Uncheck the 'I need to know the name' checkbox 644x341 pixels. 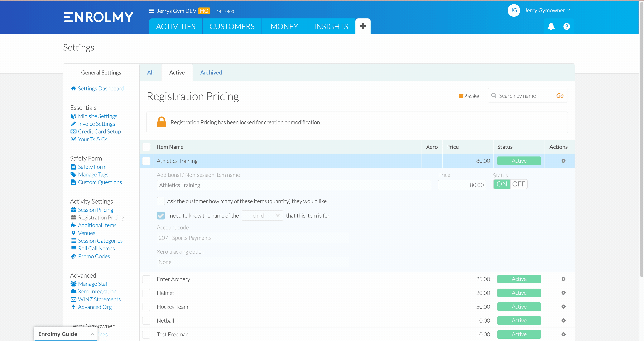(x=161, y=215)
